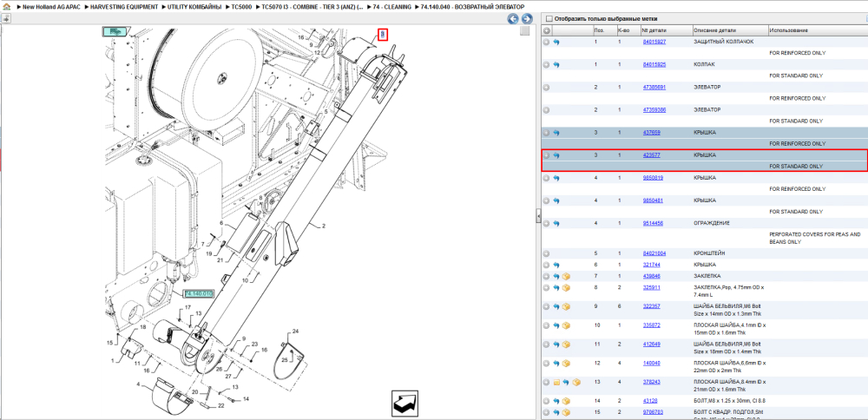Open part number 84021004 link

[x=654, y=253]
